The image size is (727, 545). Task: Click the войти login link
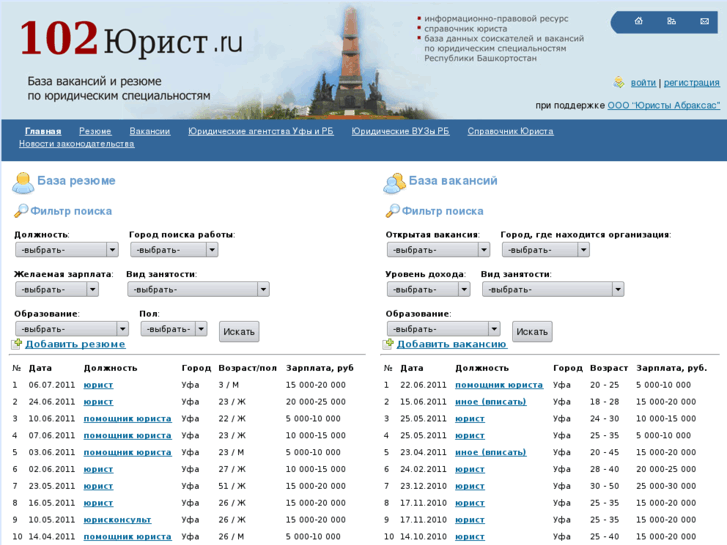tap(643, 83)
